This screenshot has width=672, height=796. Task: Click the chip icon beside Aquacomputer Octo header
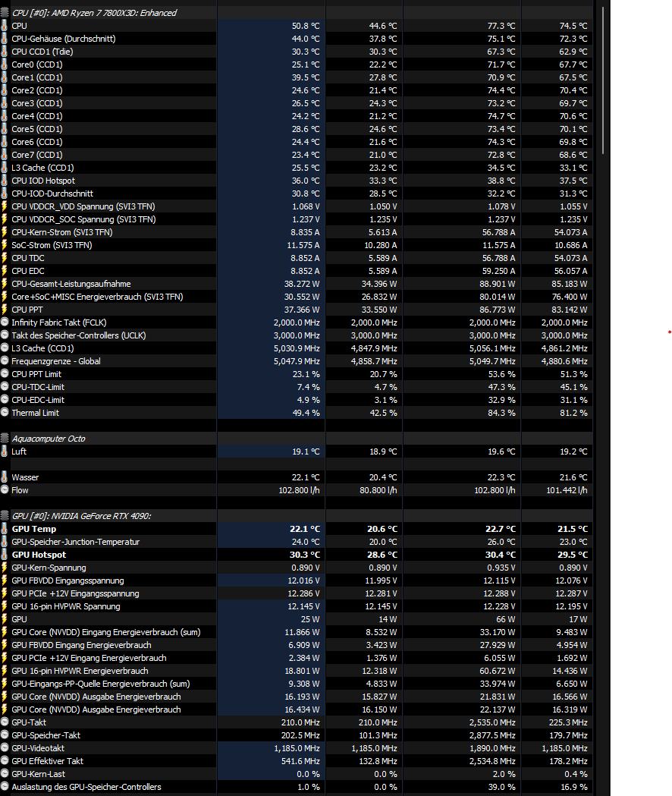point(5,438)
